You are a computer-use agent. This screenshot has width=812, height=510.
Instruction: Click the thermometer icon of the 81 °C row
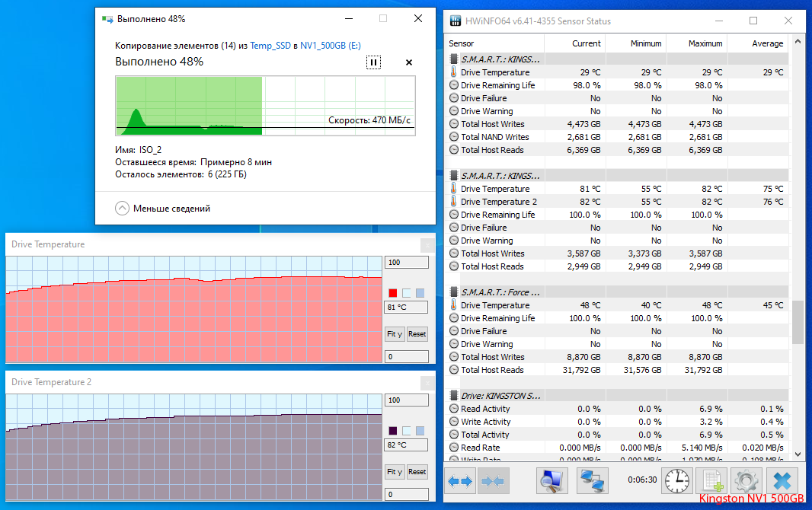coord(454,188)
